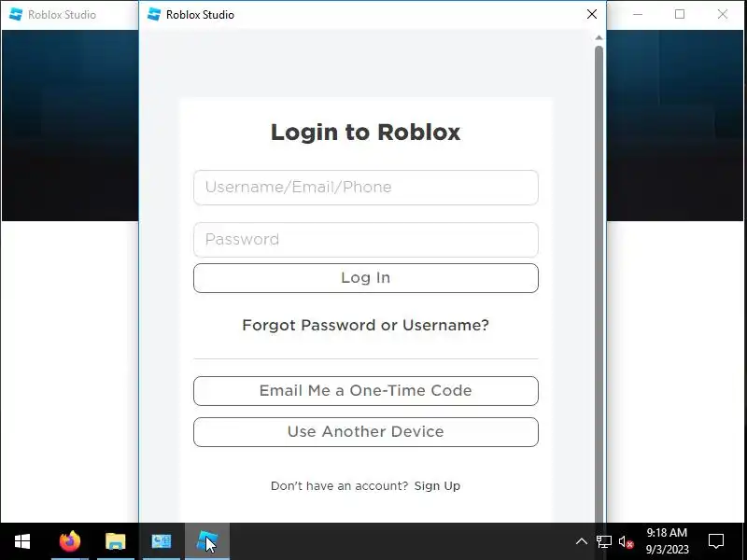The width and height of the screenshot is (747, 560).
Task: Open the Windows Start menu
Action: [x=22, y=541]
